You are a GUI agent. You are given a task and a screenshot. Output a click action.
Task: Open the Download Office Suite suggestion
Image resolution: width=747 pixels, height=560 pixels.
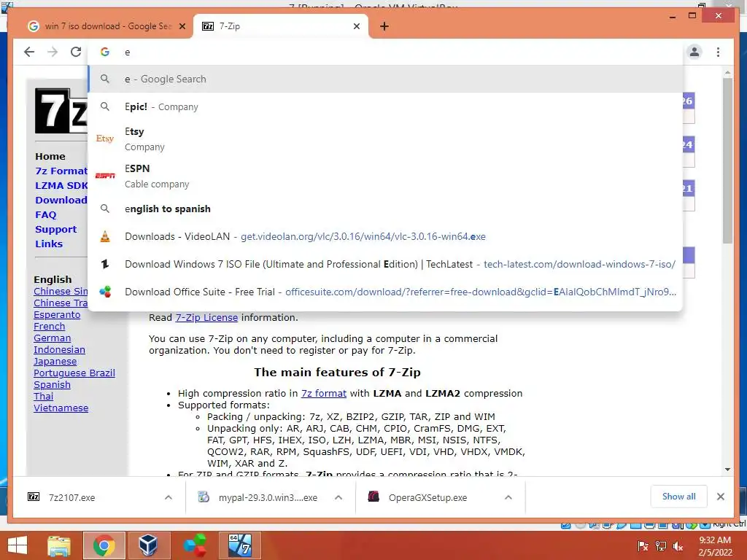(385, 292)
